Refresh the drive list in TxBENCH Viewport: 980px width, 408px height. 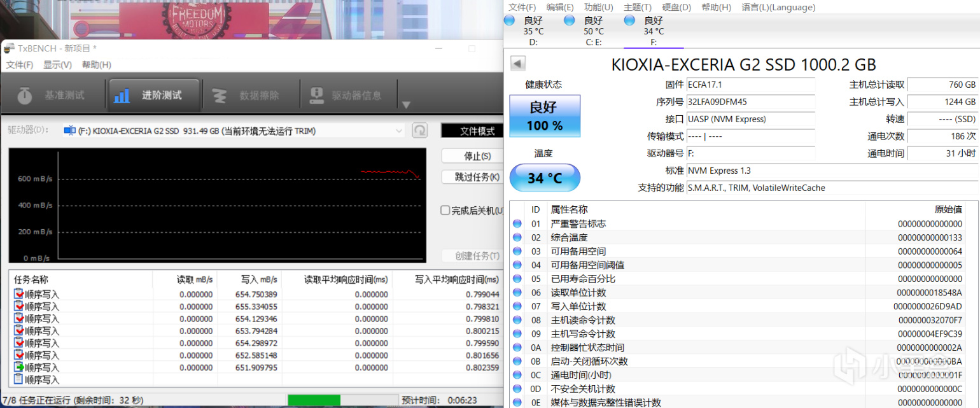point(420,131)
